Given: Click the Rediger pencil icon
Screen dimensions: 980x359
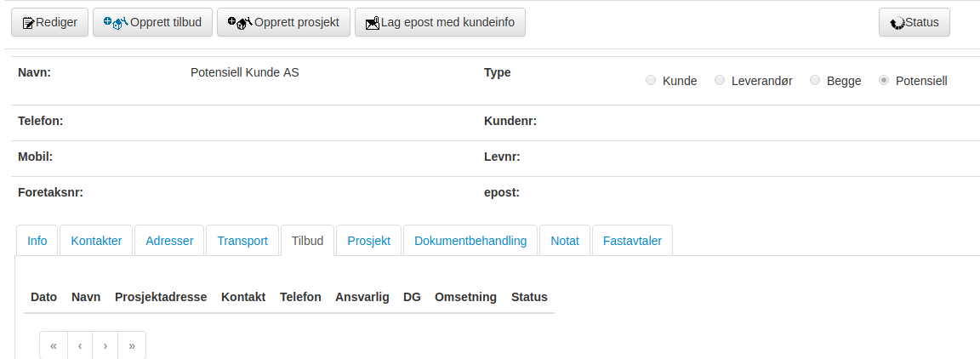Looking at the screenshot, I should 28,23.
